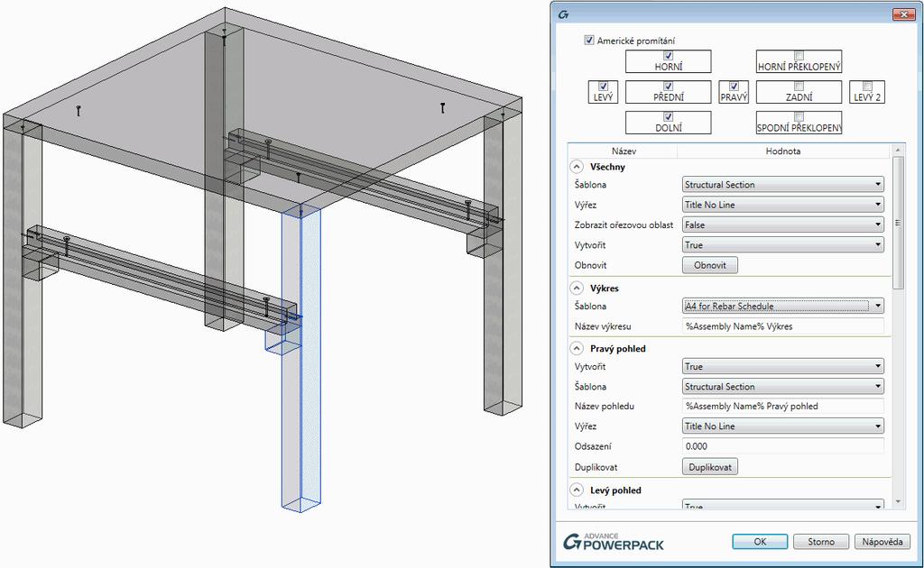The image size is (924, 568).
Task: Close the dialog with the red X
Action: click(x=904, y=14)
